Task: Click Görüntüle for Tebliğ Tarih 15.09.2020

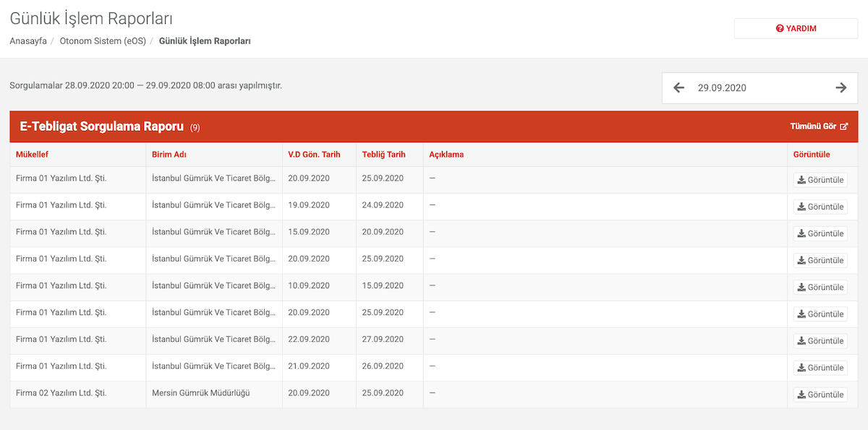Action: 820,287
